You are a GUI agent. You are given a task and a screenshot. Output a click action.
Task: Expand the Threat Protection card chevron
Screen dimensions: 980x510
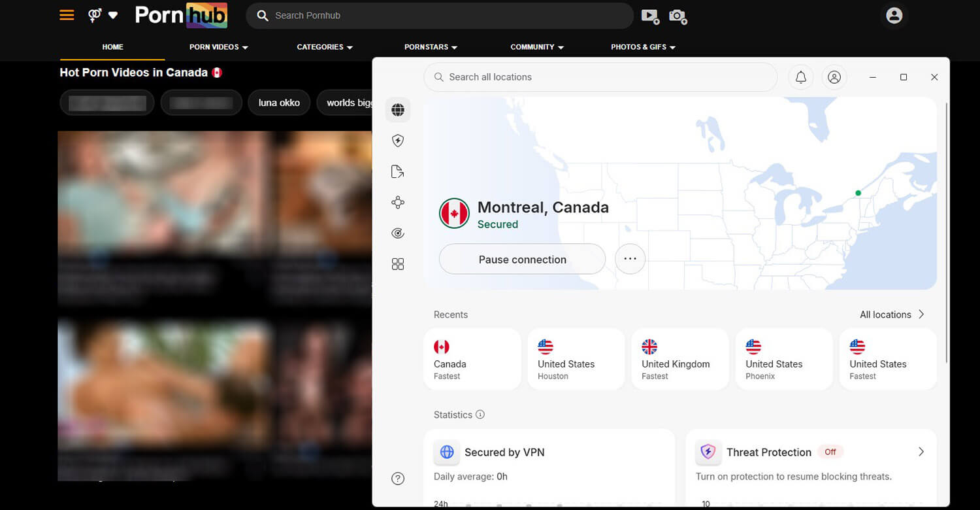pyautogui.click(x=921, y=452)
